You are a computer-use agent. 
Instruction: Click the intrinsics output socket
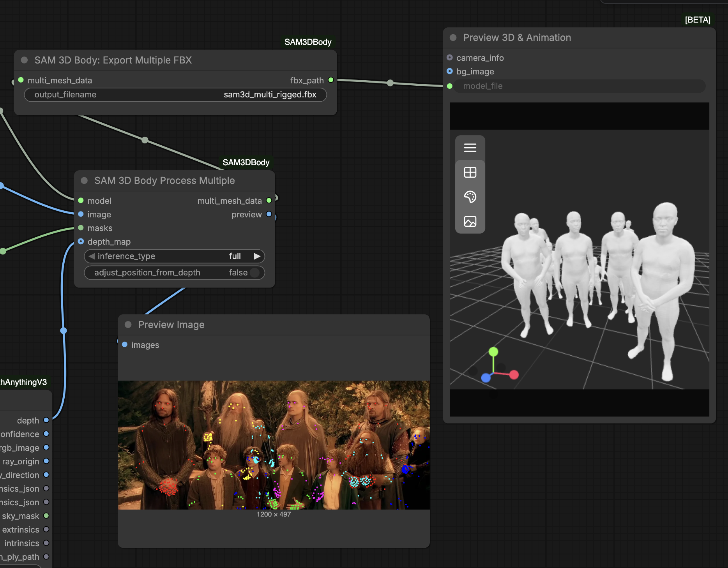pos(46,543)
